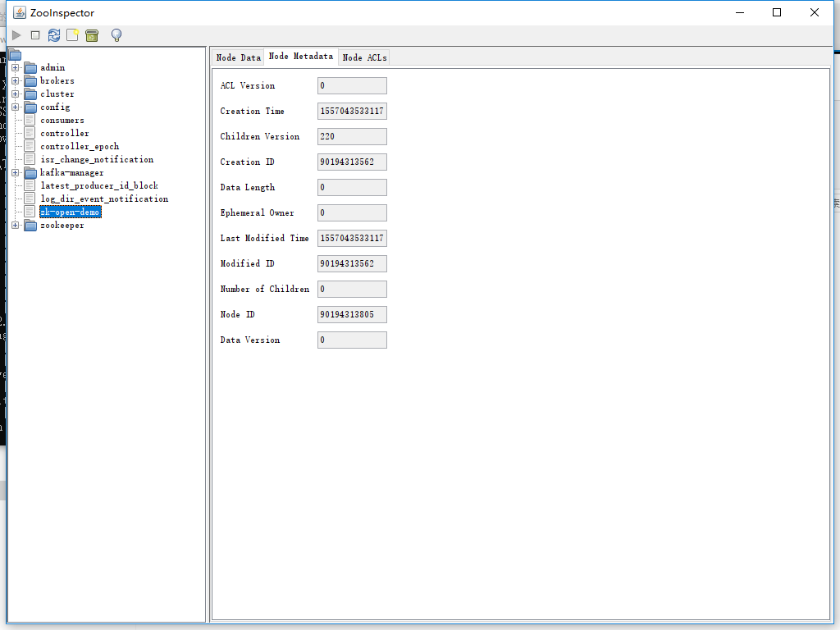Click the log_dir_event_notification document icon
Image resolution: width=840 pixels, height=630 pixels.
pos(30,199)
